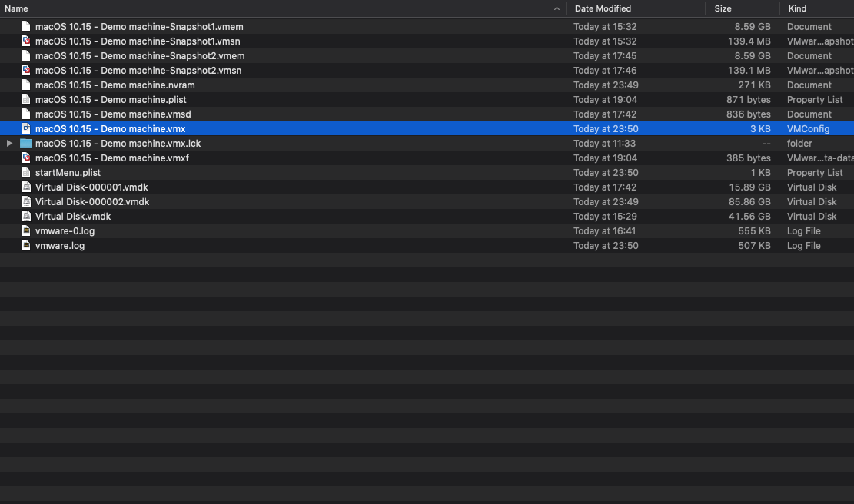Select the Demo machine.plist file name
This screenshot has height=504, width=854.
[111, 100]
